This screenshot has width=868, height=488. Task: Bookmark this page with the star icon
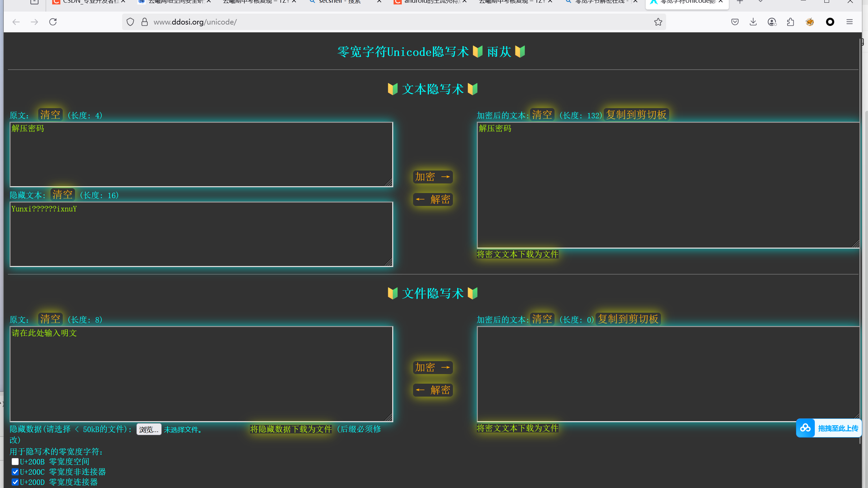pos(658,22)
